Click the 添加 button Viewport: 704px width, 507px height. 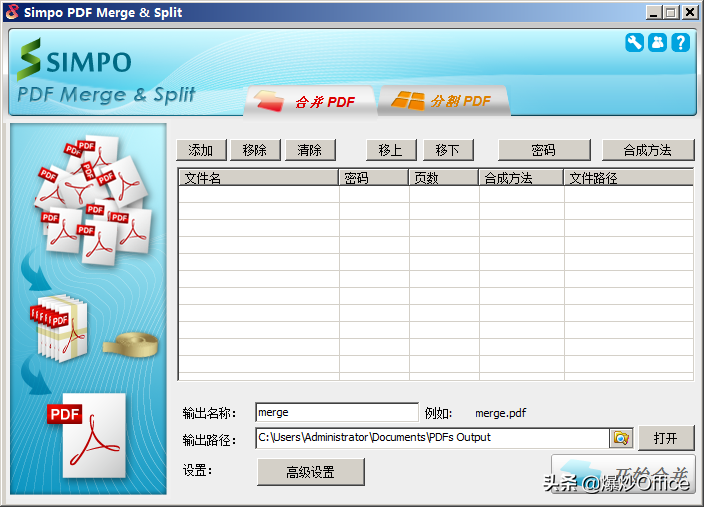click(x=201, y=150)
